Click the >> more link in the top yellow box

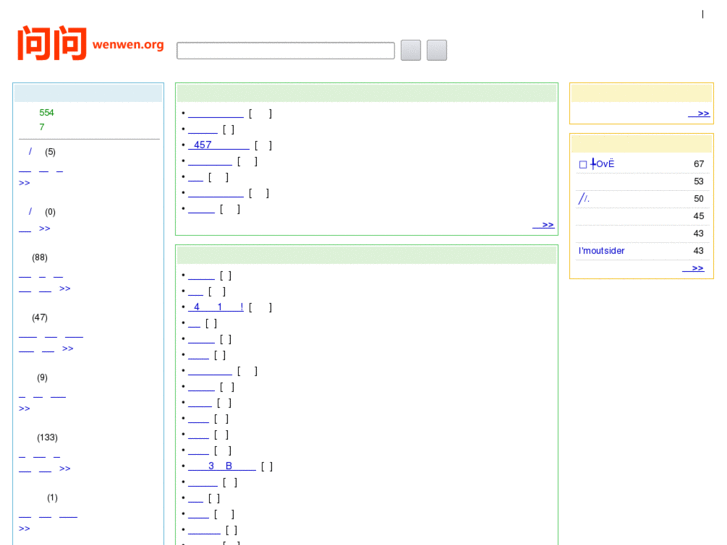click(x=699, y=114)
